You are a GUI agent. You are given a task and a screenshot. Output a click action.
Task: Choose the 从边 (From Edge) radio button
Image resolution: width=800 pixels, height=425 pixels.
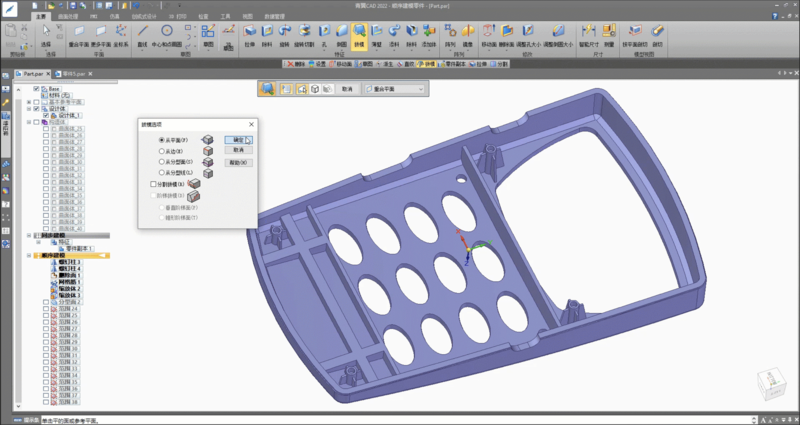tap(162, 151)
